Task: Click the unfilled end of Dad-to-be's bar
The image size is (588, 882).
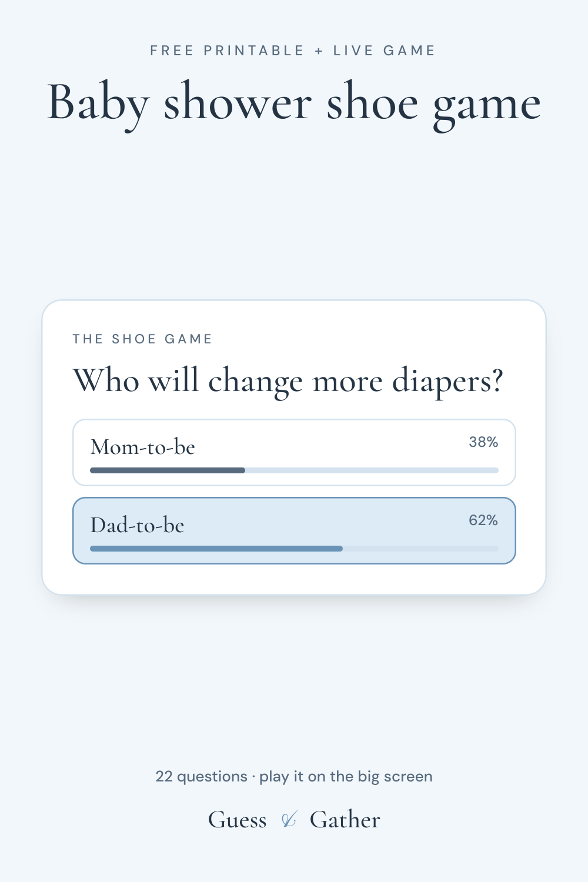Action: point(420,549)
